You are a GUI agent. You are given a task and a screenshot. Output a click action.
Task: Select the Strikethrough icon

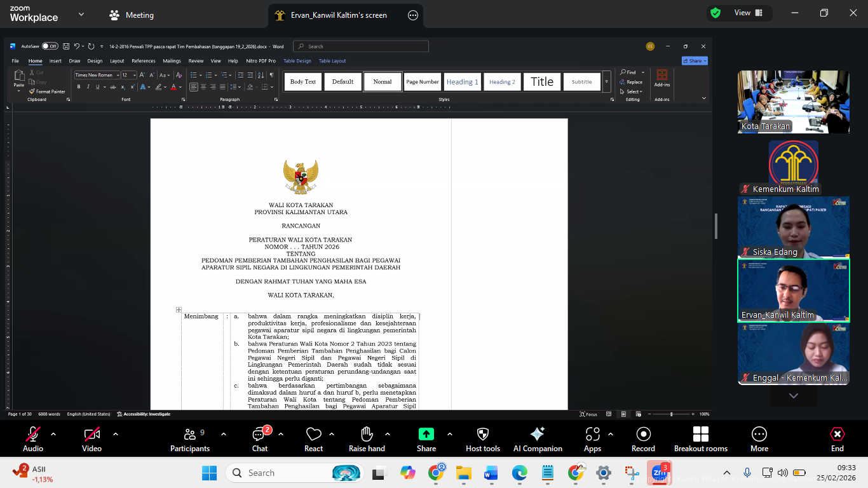[x=113, y=86]
